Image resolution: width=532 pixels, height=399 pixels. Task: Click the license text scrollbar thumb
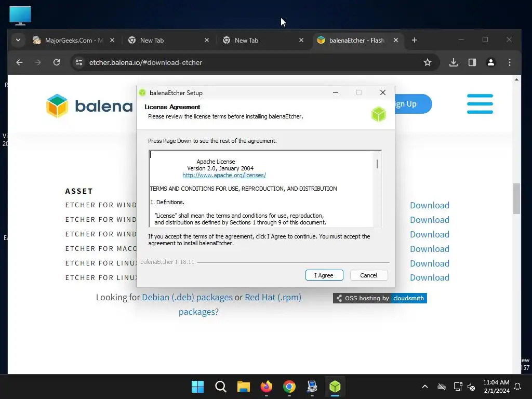[x=377, y=164]
